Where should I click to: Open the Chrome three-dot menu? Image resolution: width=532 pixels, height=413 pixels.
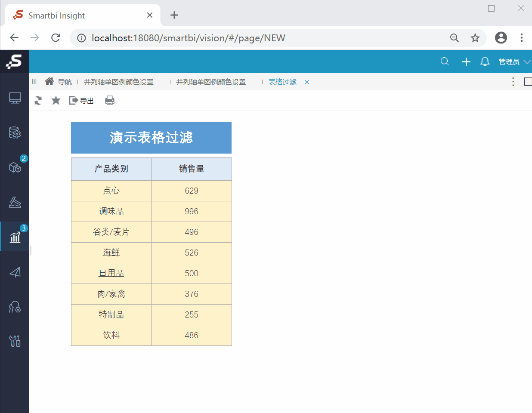tap(521, 38)
